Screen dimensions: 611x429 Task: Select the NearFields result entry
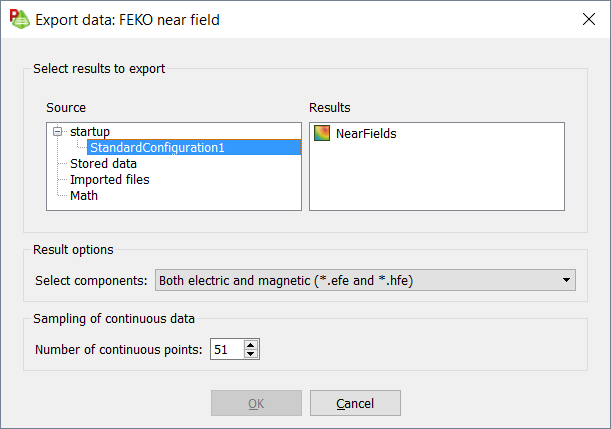pyautogui.click(x=366, y=133)
